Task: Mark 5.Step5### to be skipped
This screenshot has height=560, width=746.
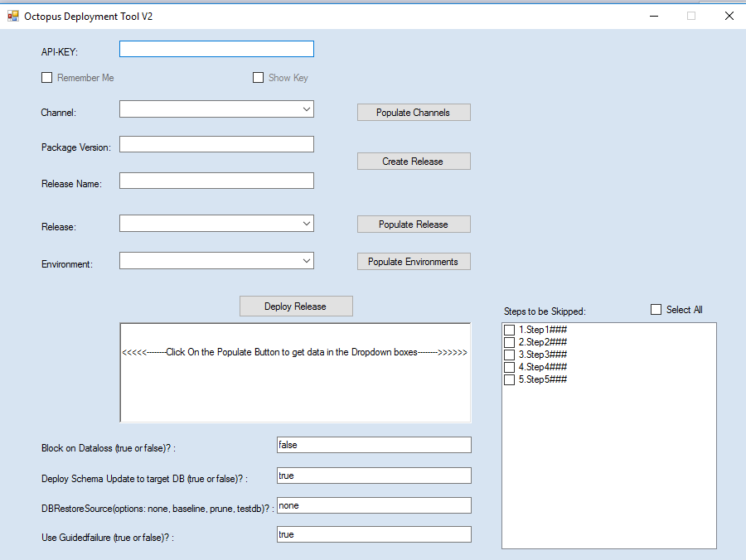Action: click(x=510, y=379)
